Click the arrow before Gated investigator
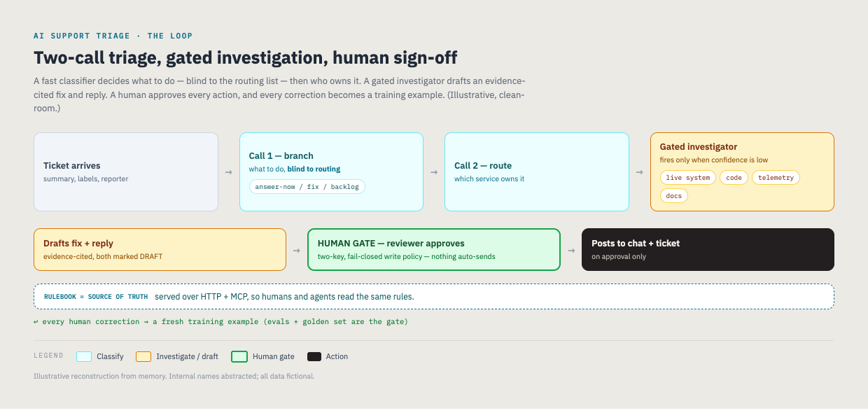 640,172
